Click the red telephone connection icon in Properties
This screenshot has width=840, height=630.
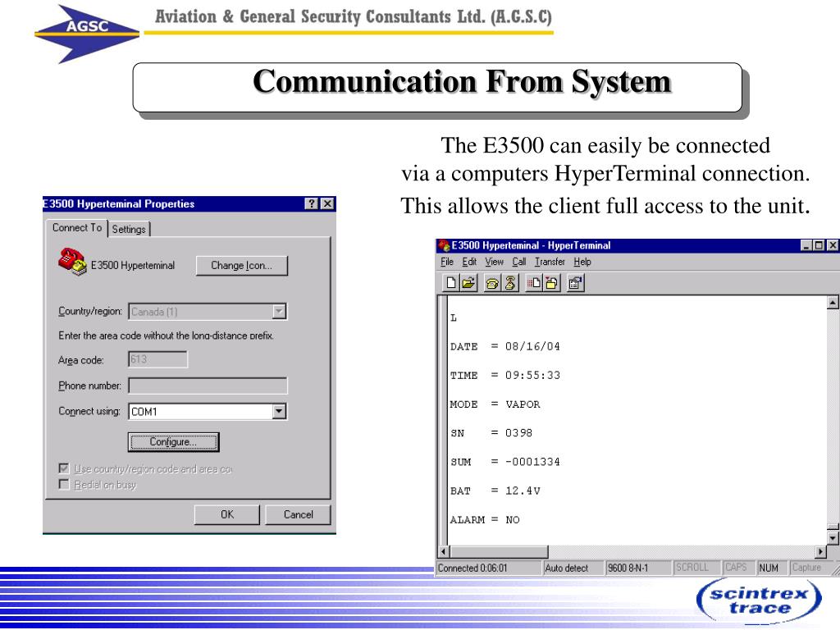coord(72,262)
